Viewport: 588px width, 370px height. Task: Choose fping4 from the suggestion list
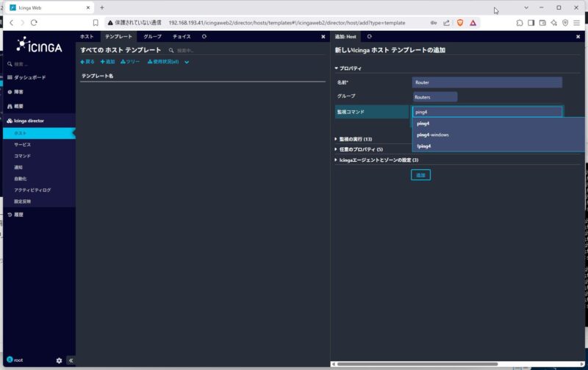[498, 146]
